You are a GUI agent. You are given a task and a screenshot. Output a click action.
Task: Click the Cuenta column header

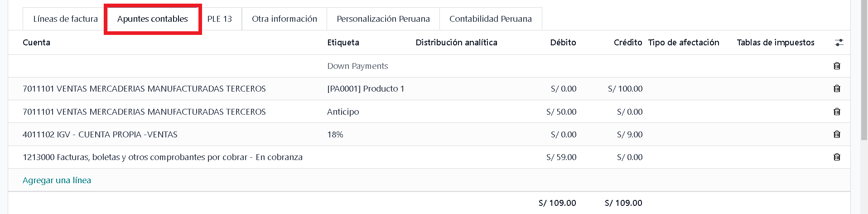(x=36, y=42)
